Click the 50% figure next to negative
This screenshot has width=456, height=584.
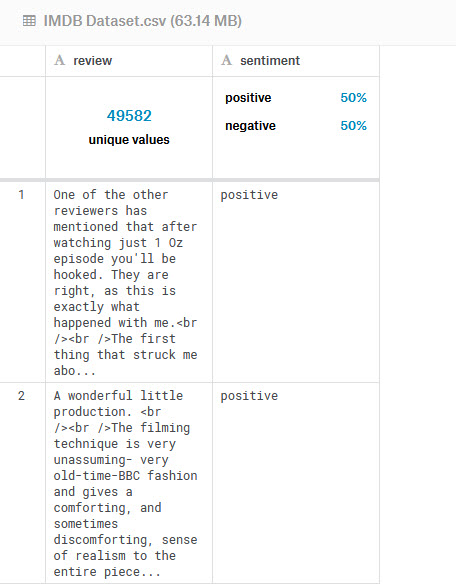[354, 126]
